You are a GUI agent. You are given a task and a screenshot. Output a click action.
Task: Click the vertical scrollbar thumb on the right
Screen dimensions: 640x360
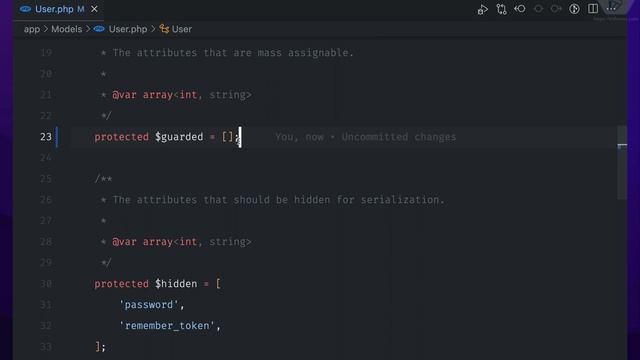(622, 163)
